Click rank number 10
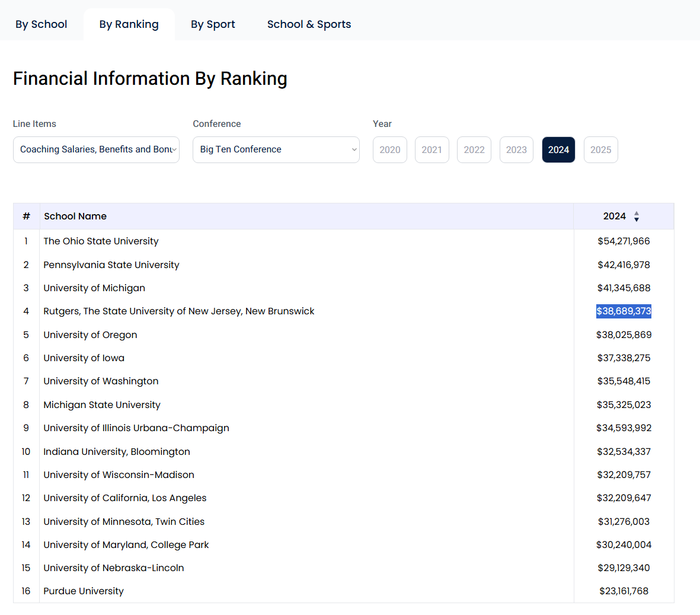Viewport: 700px width, 615px height. pyautogui.click(x=26, y=452)
